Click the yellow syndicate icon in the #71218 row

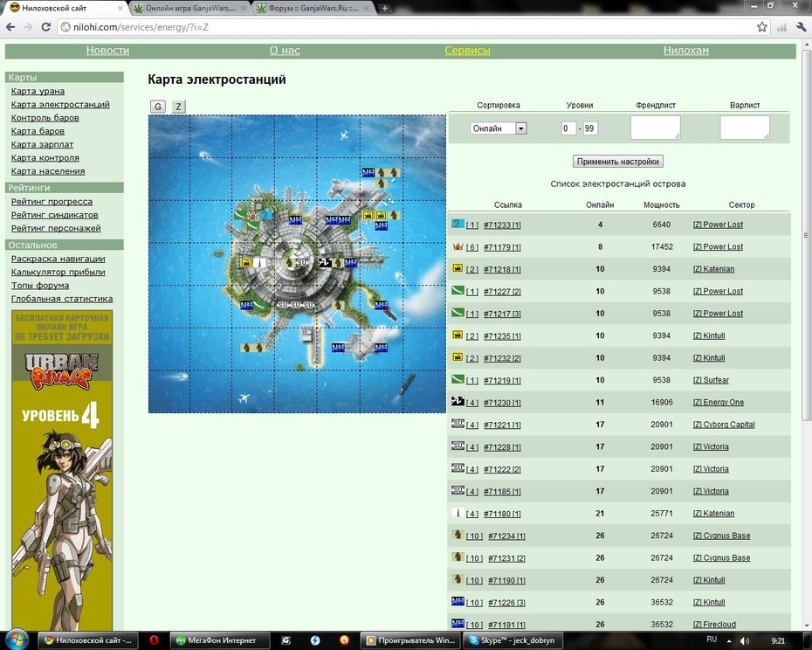click(458, 268)
